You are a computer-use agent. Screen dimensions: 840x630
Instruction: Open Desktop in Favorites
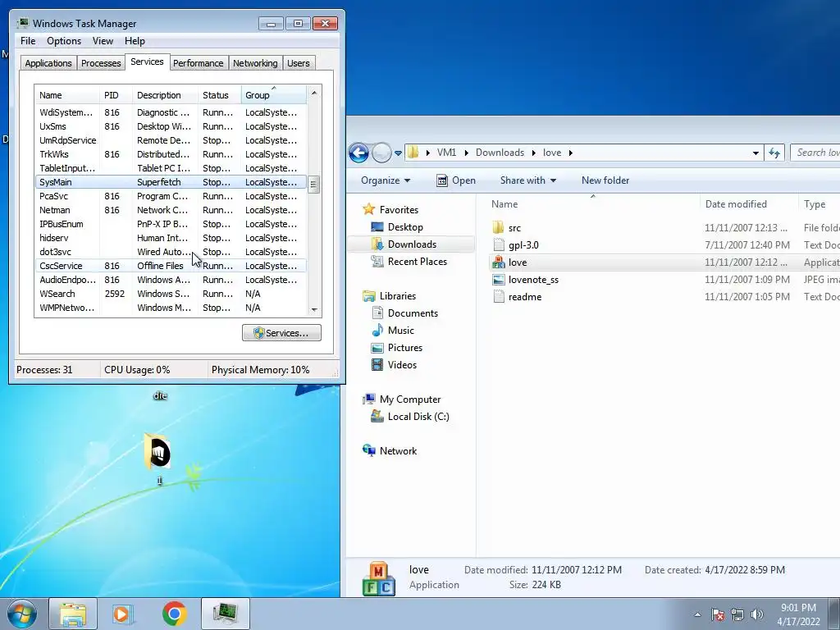[x=405, y=227]
